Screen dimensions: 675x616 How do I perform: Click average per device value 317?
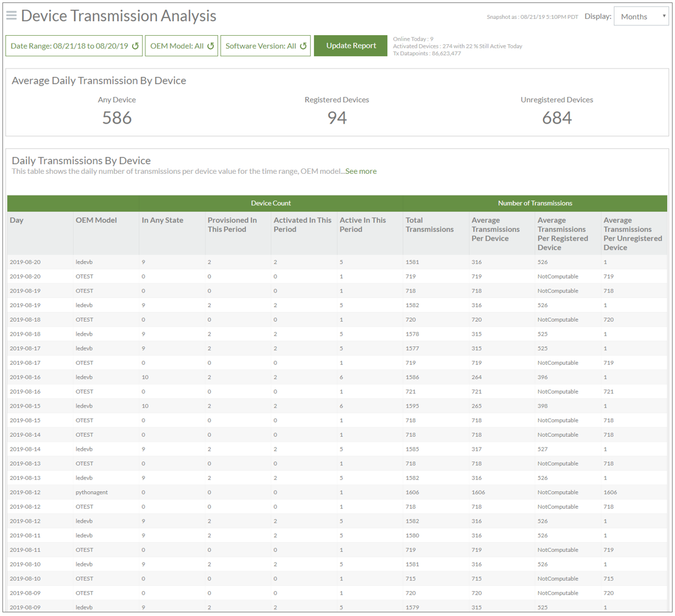(476, 449)
